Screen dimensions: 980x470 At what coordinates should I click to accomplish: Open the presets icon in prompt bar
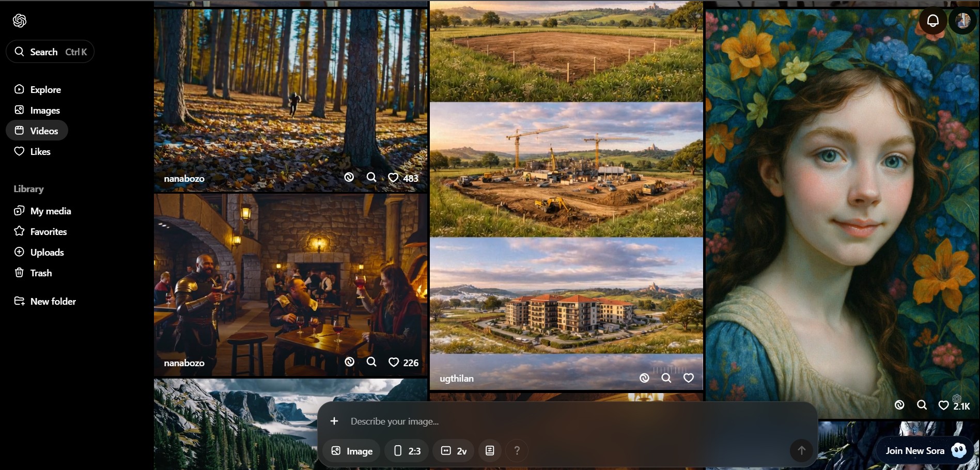tap(490, 451)
